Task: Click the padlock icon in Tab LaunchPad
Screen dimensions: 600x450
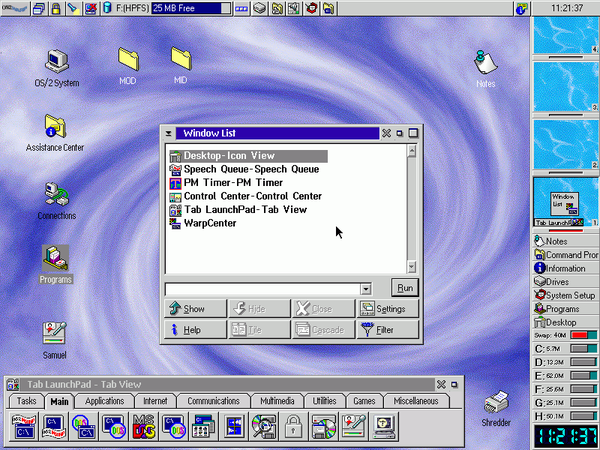Action: click(x=294, y=427)
